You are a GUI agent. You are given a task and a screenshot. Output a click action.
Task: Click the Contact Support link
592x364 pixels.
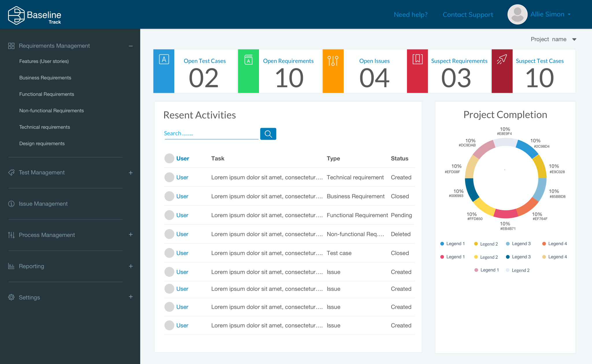coord(468,15)
